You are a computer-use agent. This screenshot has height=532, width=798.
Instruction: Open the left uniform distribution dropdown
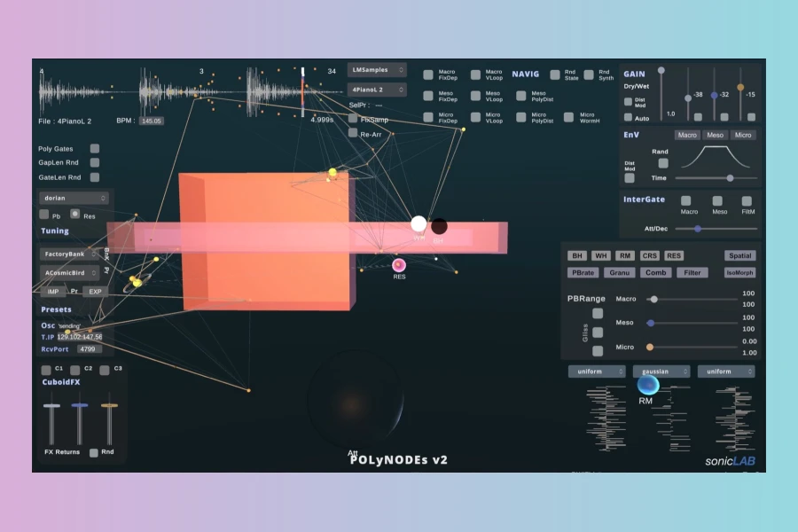pos(597,372)
